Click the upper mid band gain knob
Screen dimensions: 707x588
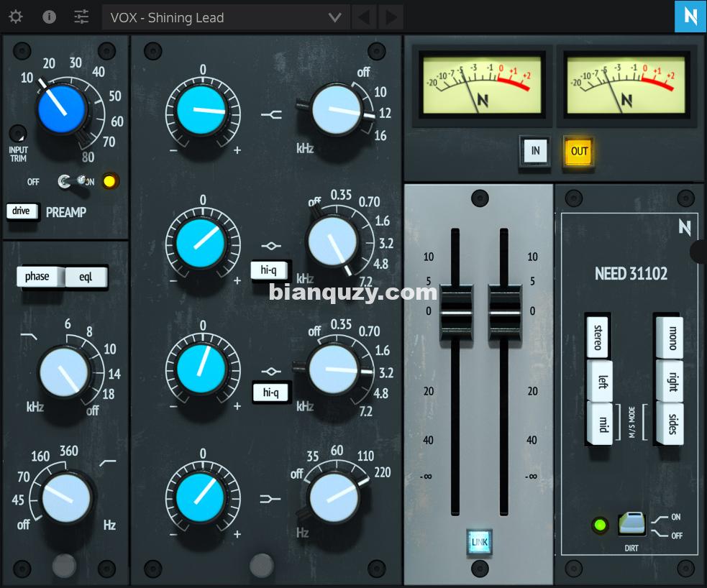pyautogui.click(x=201, y=243)
